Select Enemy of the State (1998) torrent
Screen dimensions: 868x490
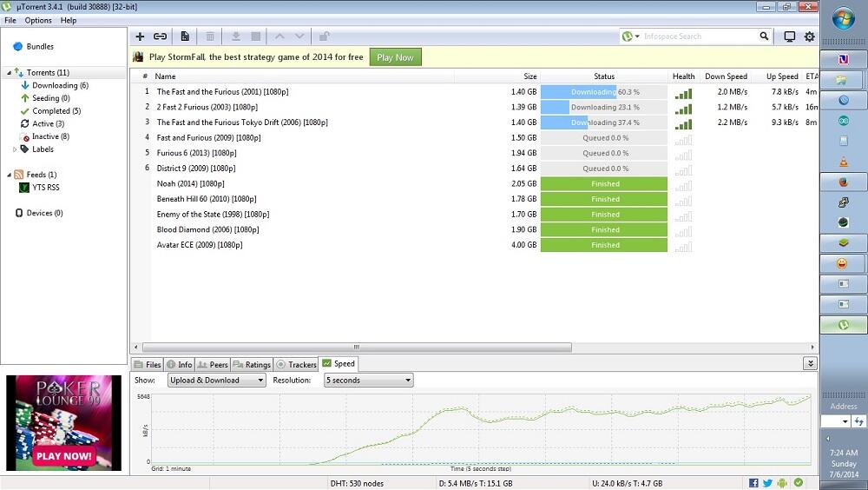[x=214, y=214]
